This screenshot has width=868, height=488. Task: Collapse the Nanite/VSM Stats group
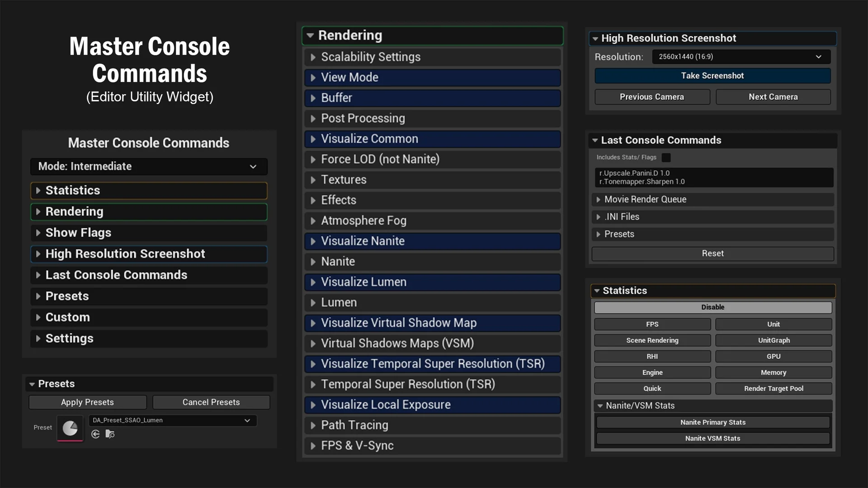coord(600,406)
